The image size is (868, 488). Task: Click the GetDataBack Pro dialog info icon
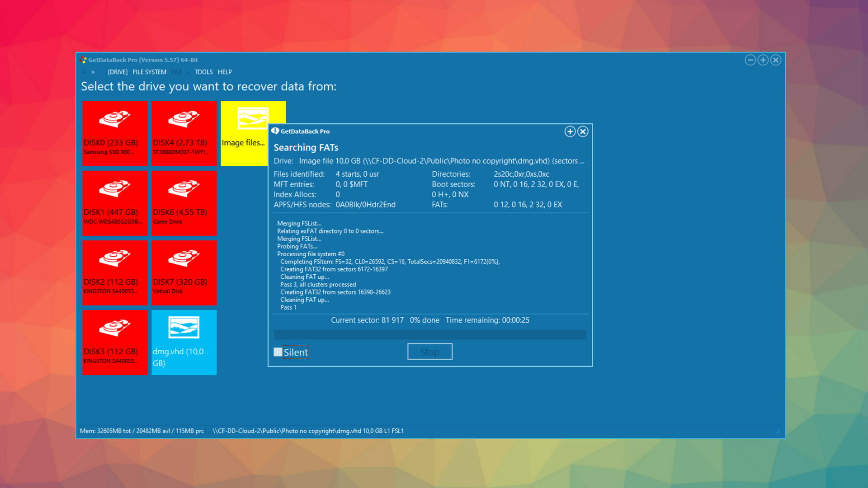point(275,131)
